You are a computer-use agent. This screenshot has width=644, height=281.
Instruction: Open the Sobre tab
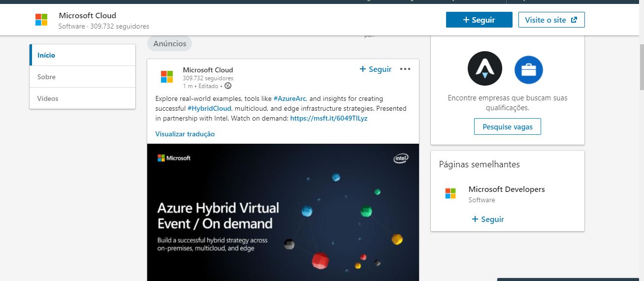coord(82,77)
